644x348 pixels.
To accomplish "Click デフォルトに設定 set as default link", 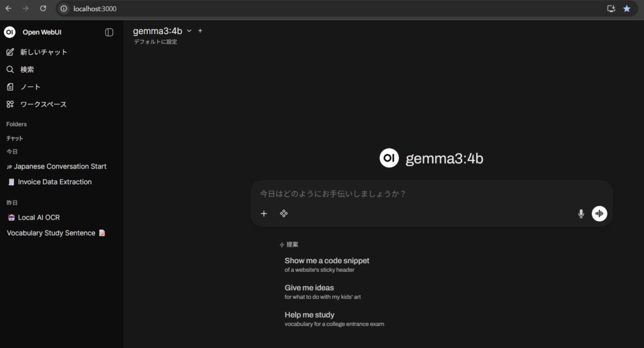I will pos(155,42).
